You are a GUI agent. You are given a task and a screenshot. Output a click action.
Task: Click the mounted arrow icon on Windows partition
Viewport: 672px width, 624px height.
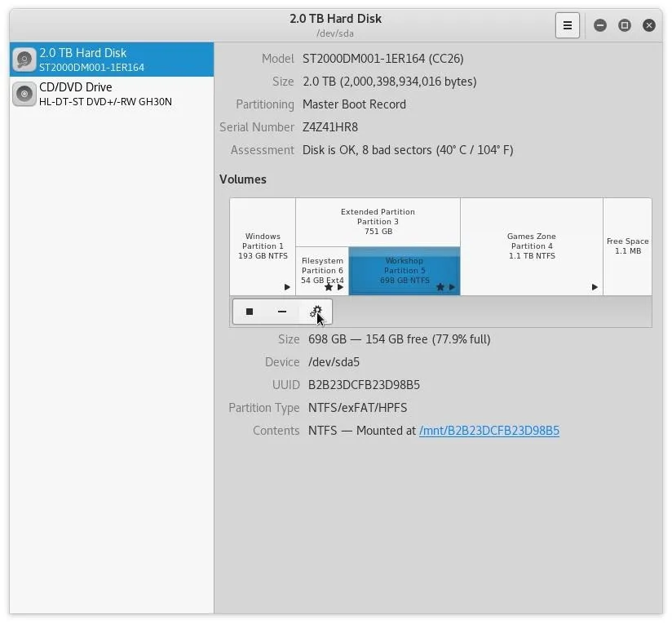(287, 287)
